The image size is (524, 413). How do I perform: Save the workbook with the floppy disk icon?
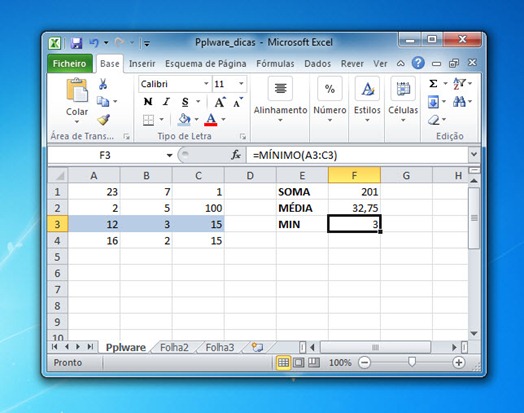tap(77, 43)
